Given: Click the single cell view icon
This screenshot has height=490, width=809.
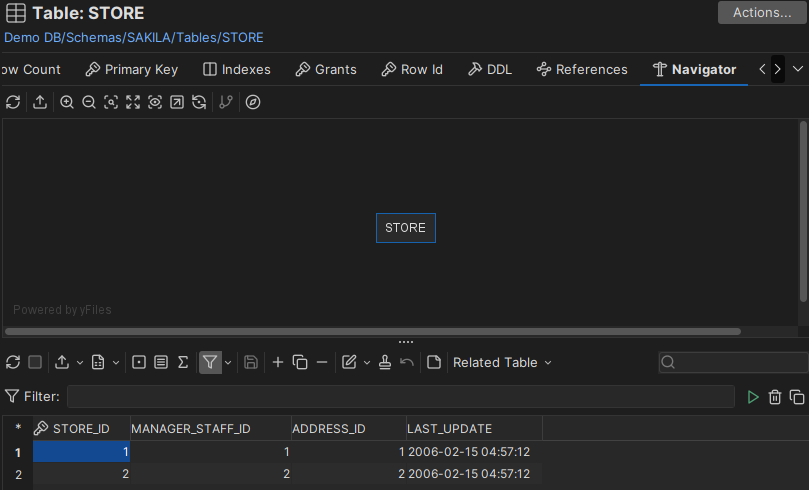Looking at the screenshot, I should click(x=139, y=363).
